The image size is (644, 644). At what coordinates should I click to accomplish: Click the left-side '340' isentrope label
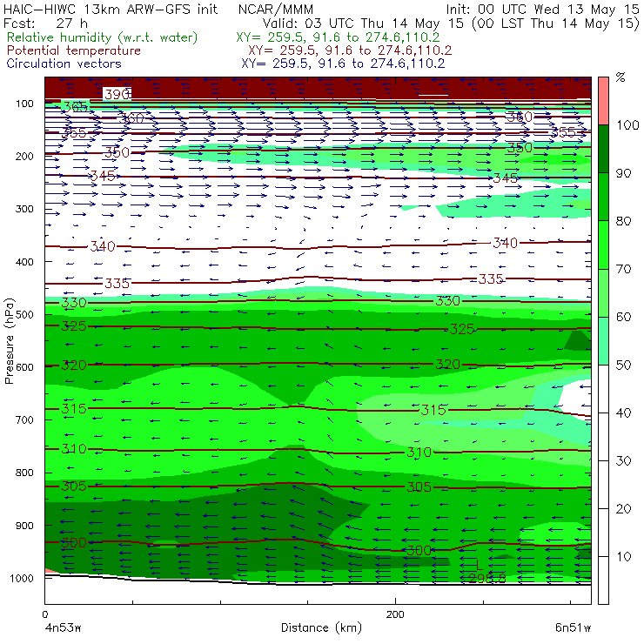click(103, 246)
